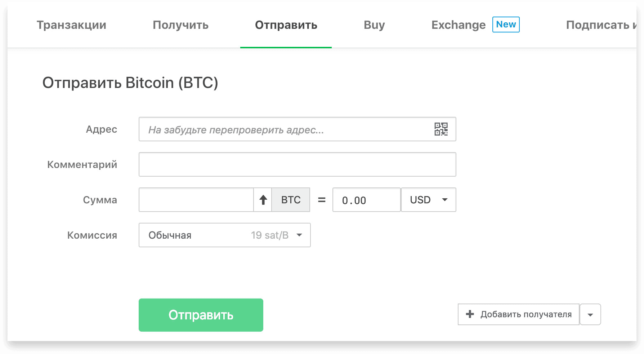Click the BTC unit toggle button
644x354 pixels.
291,200
